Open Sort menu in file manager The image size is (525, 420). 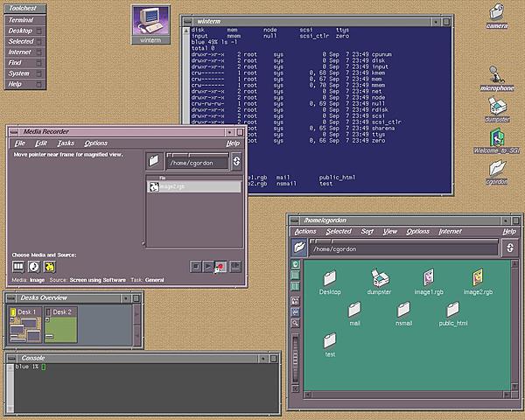click(x=367, y=231)
